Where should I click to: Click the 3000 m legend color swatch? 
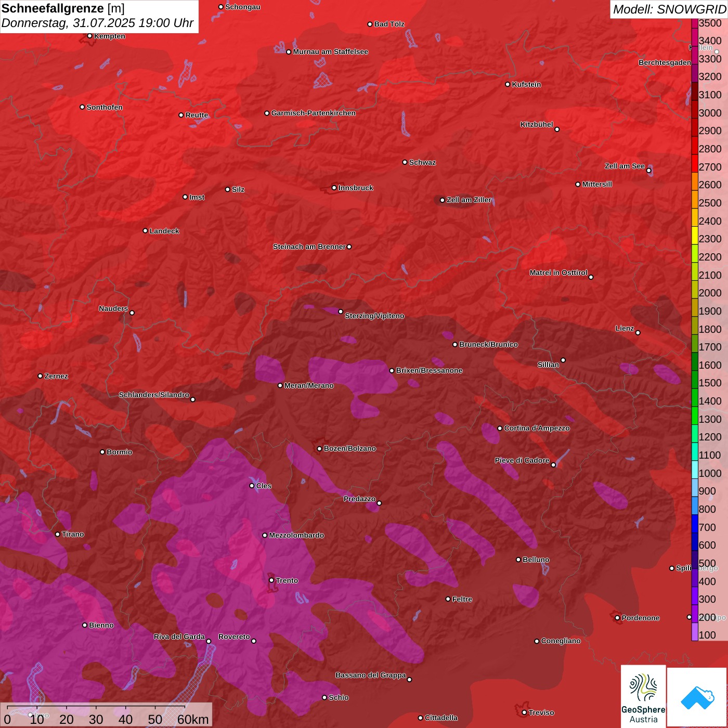click(695, 110)
